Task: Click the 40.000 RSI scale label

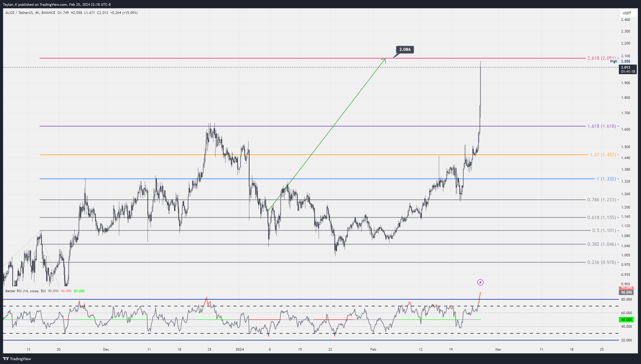Action: pyautogui.click(x=626, y=327)
